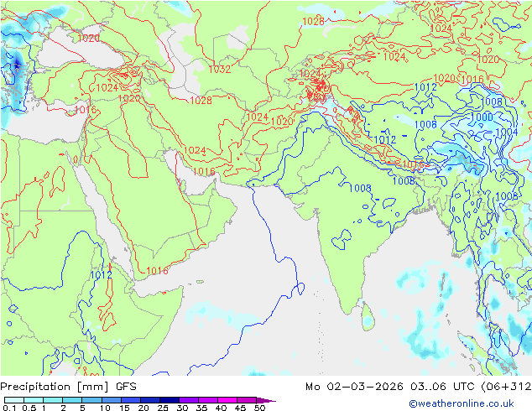Click the blue '1000' isobar label
This screenshot has width=532, height=411.
click(482, 117)
